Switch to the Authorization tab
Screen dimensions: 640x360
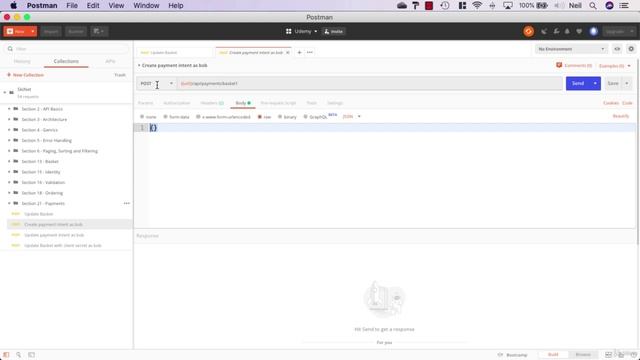(x=177, y=103)
